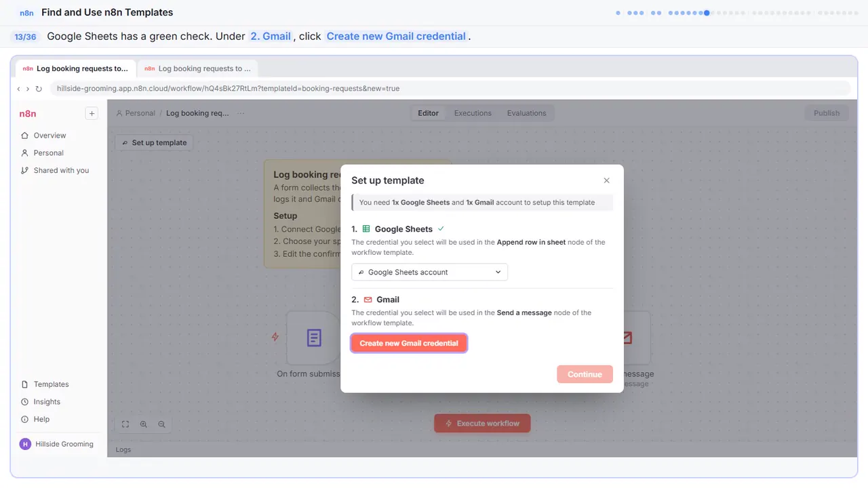Open Overview in the left sidebar

(50, 136)
